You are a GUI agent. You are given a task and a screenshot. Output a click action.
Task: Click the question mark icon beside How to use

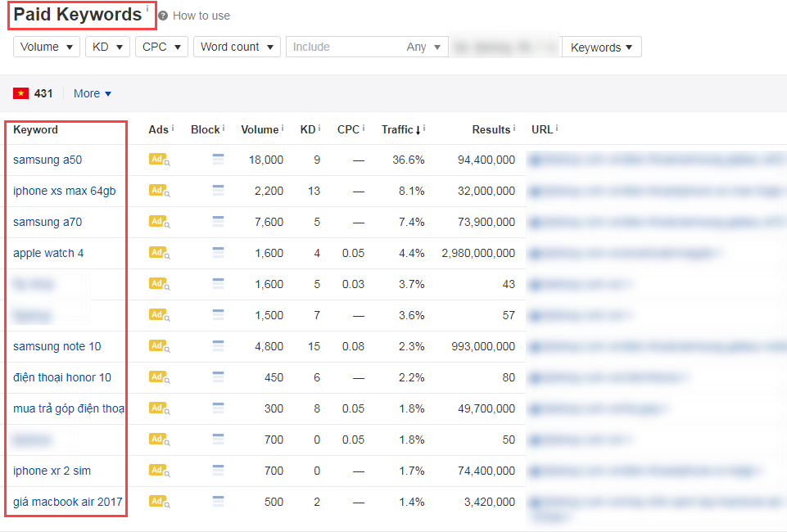163,16
